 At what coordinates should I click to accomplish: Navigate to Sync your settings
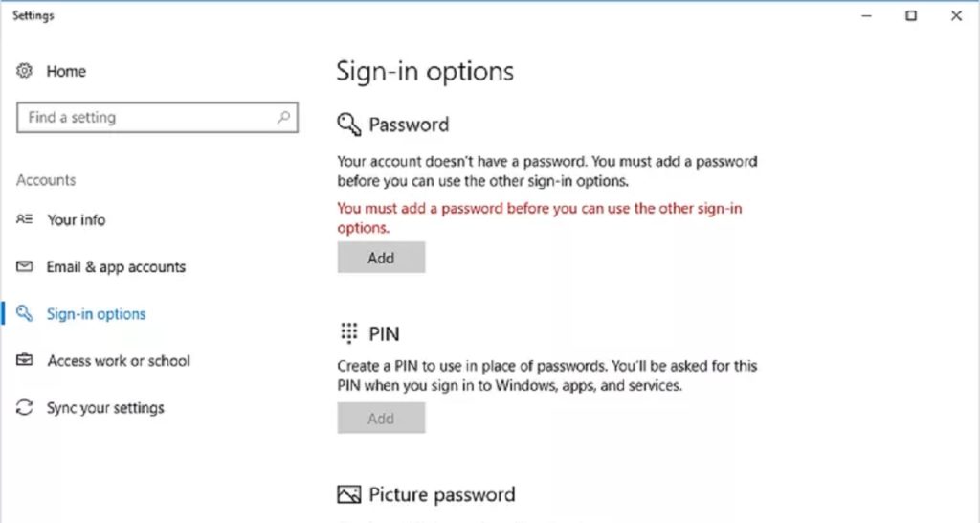click(105, 408)
